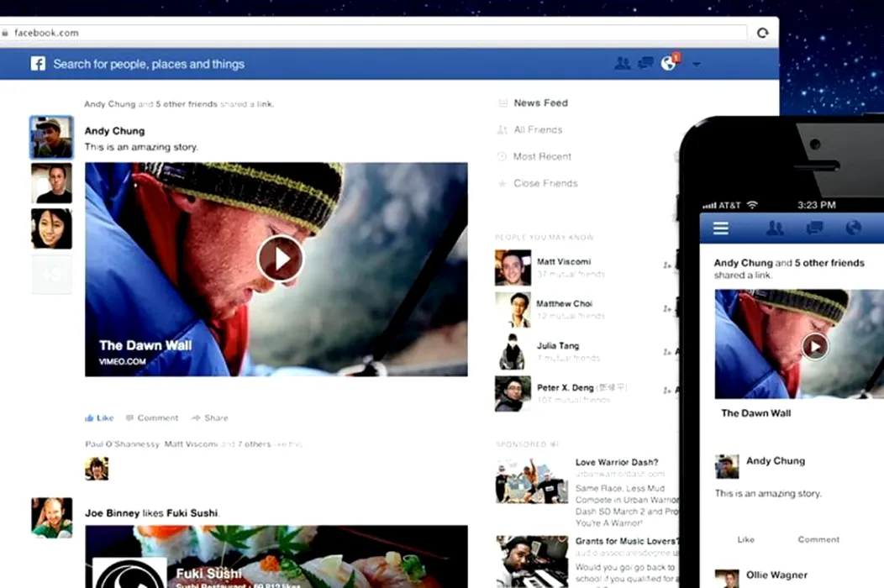This screenshot has height=588, width=884.
Task: Click the Facebook logo icon in header
Action: pyautogui.click(x=38, y=64)
